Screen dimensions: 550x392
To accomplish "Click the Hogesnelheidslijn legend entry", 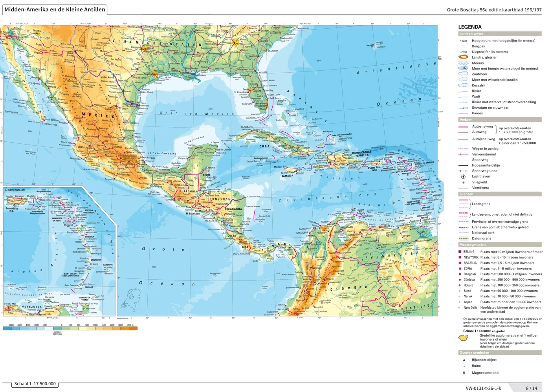I will pyautogui.click(x=486, y=165).
